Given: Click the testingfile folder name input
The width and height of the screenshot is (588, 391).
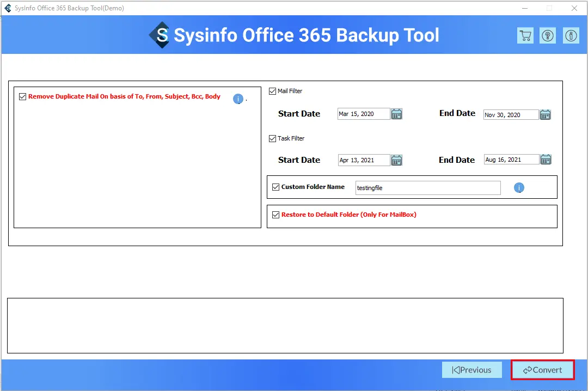Looking at the screenshot, I should (x=428, y=188).
